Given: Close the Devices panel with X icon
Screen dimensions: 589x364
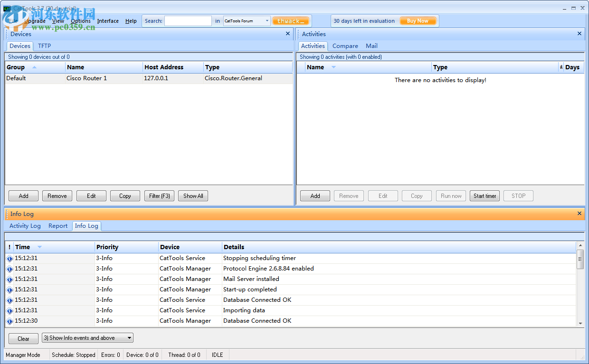Looking at the screenshot, I should tap(287, 34).
